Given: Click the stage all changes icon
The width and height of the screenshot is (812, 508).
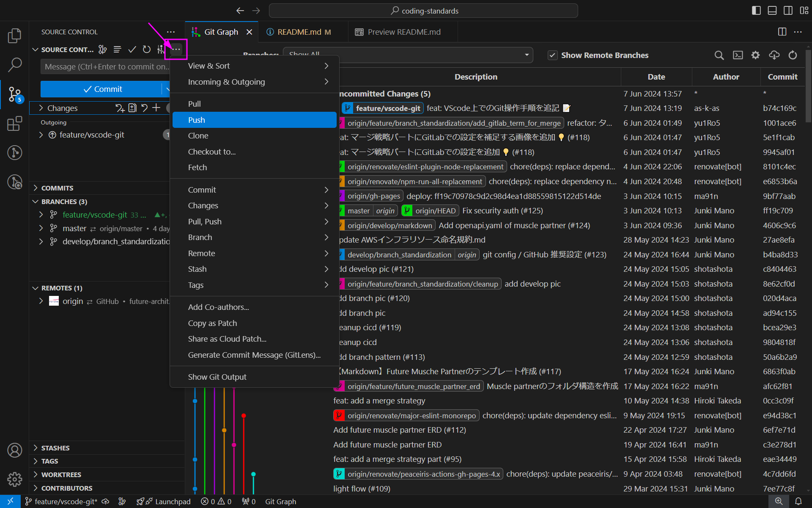Looking at the screenshot, I should [156, 108].
